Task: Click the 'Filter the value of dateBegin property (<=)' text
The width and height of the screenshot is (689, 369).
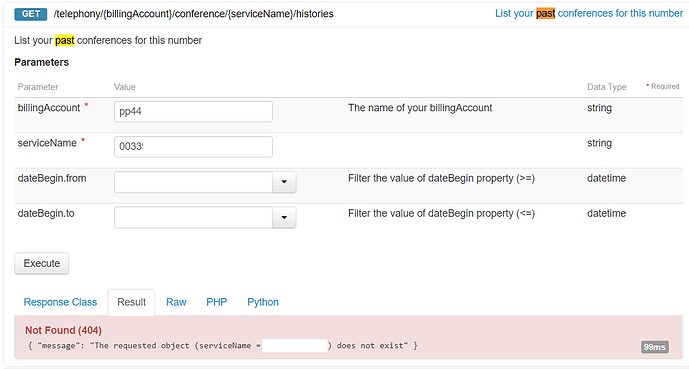Action: click(x=441, y=213)
